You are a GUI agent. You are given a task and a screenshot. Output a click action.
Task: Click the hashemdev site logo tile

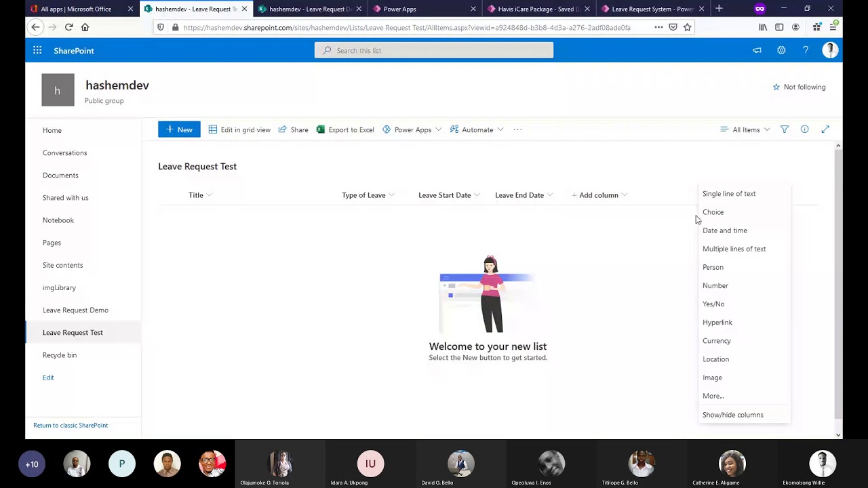click(58, 90)
